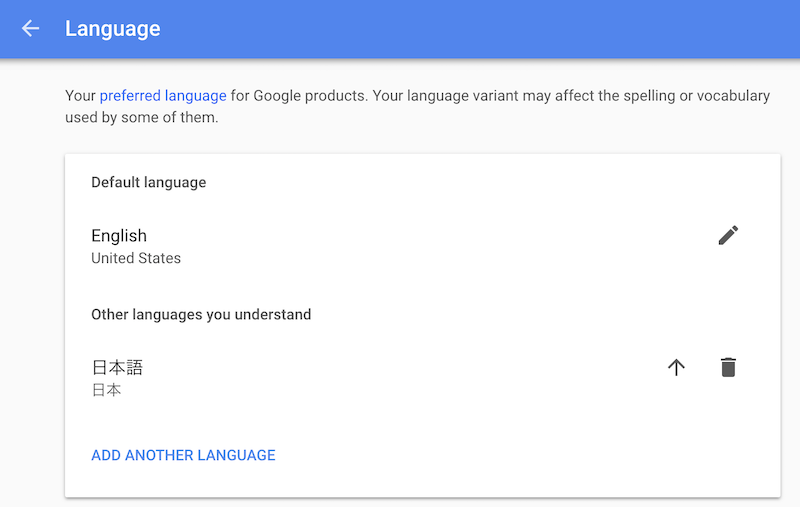Click Add Another Language
The image size is (800, 507).
point(183,455)
